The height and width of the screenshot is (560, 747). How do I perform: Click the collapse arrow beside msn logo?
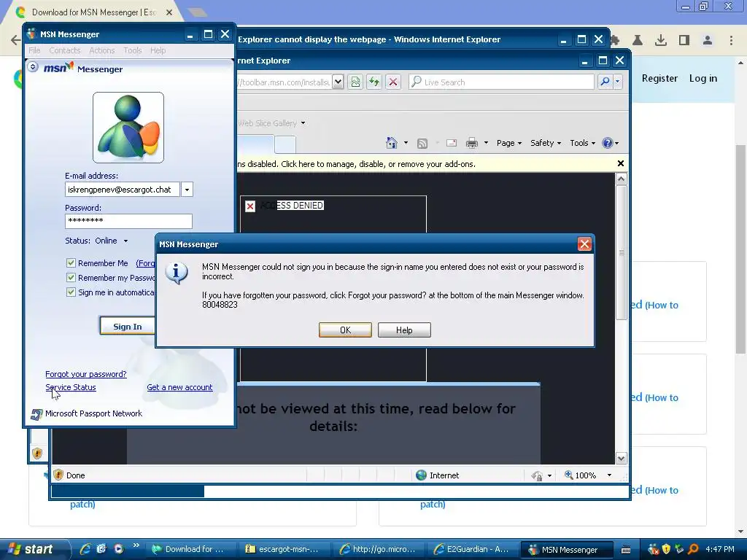click(x=33, y=66)
